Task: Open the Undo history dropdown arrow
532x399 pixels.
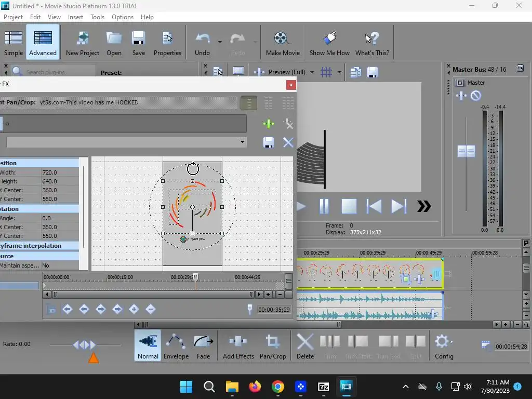Action: (x=220, y=42)
